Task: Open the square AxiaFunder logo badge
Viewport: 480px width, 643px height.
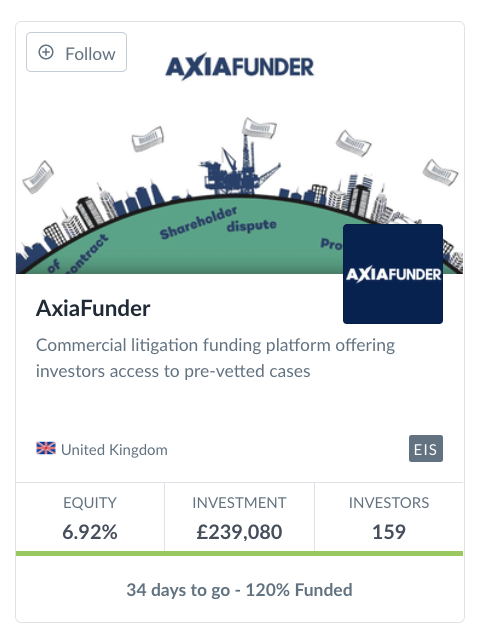Action: click(393, 274)
